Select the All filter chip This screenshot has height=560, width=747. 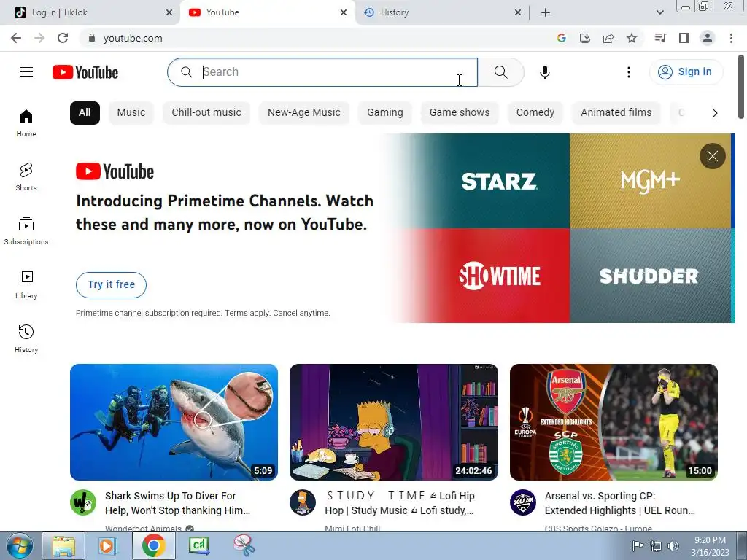click(x=85, y=113)
